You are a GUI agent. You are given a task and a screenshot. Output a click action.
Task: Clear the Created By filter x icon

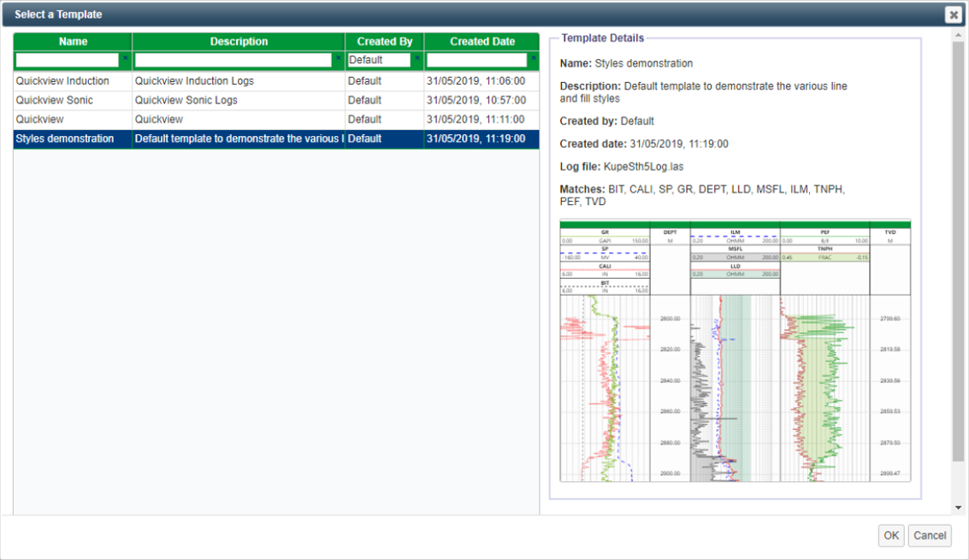[x=417, y=58]
